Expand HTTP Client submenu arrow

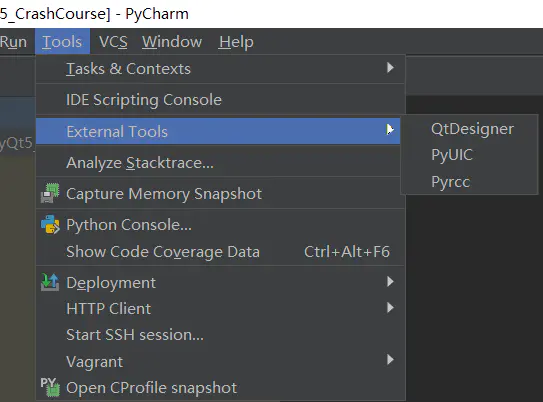pos(390,307)
